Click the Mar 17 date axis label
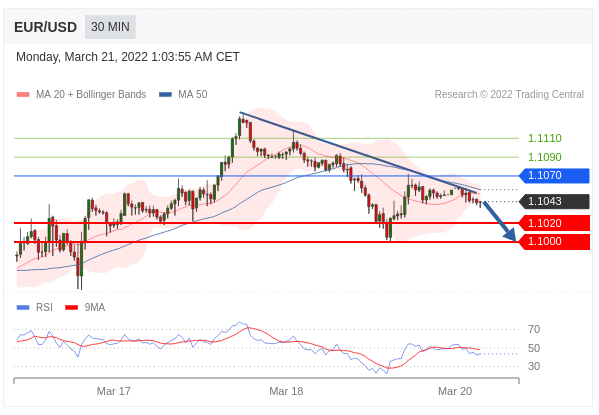599x415 pixels. click(x=114, y=391)
